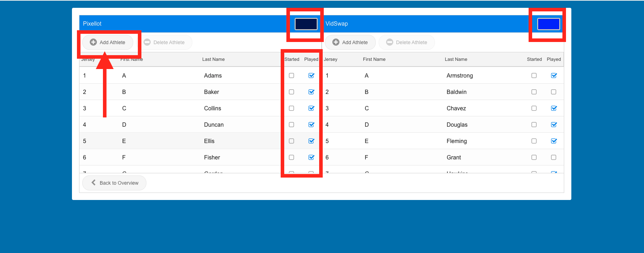Uncheck Played checkbox for Adams
The image size is (644, 253).
pos(311,75)
